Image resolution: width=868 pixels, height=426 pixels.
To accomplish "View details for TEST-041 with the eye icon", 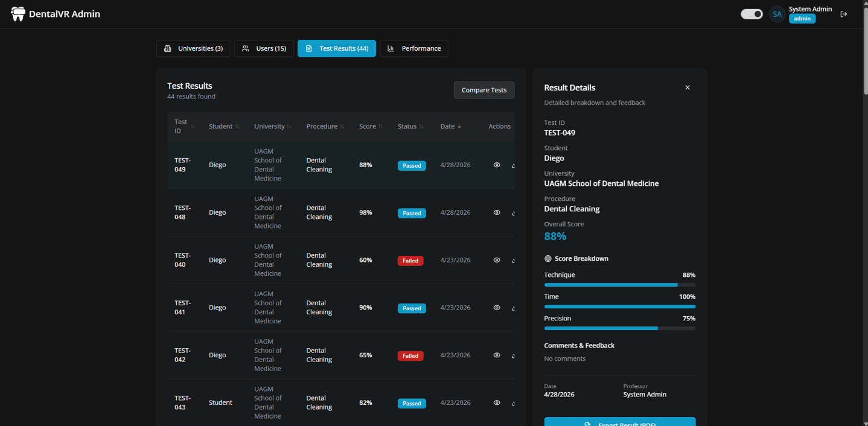I will click(497, 308).
